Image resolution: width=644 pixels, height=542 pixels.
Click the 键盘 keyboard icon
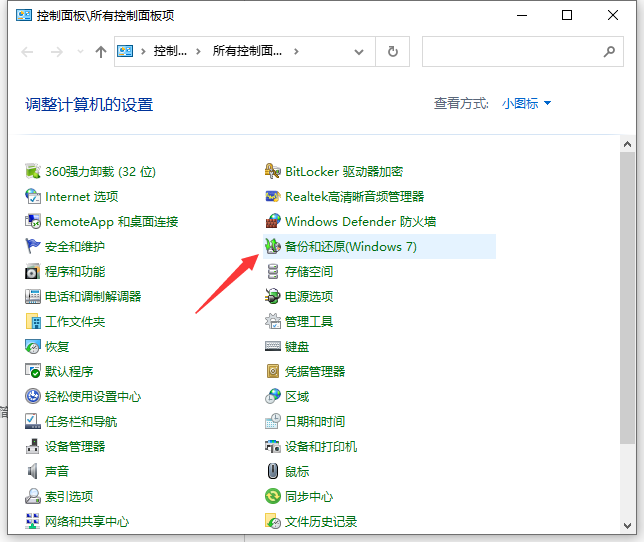coord(273,347)
